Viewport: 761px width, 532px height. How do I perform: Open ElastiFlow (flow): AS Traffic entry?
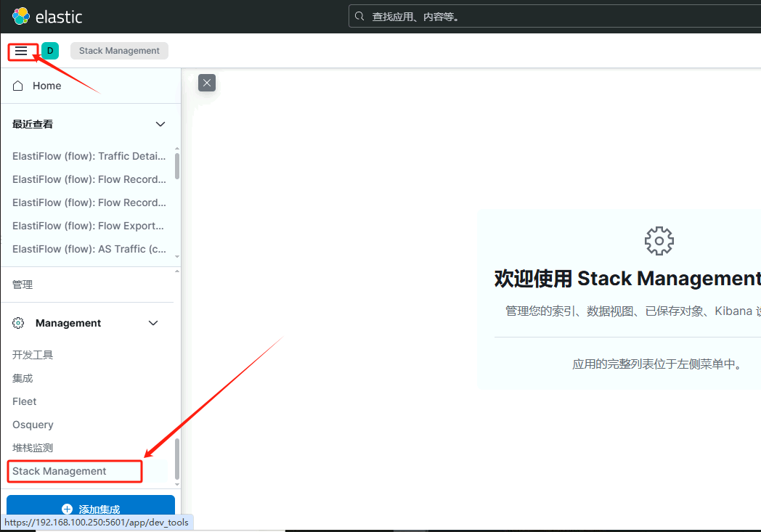click(x=89, y=249)
